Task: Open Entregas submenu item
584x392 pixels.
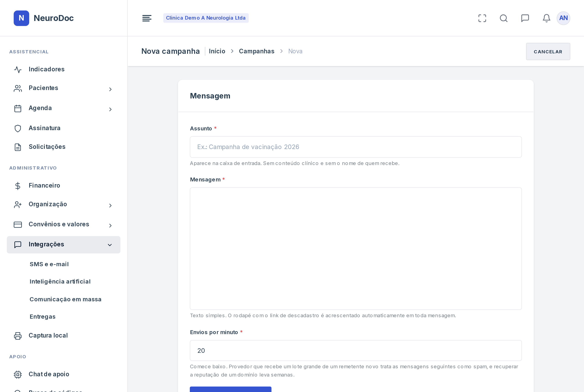Action: click(x=42, y=317)
